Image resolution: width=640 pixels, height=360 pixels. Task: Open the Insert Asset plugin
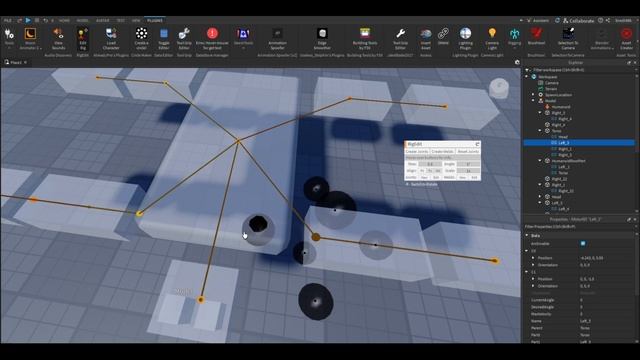pyautogui.click(x=426, y=39)
